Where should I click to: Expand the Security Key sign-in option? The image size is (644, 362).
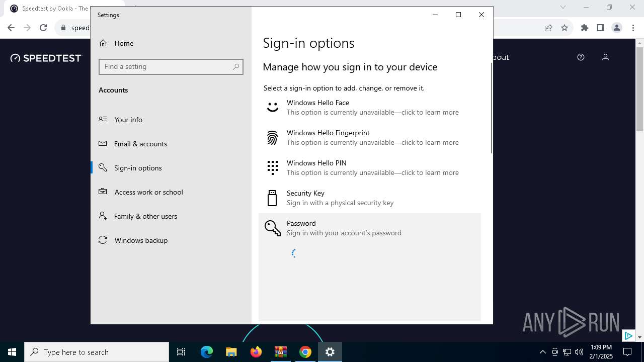(370, 198)
